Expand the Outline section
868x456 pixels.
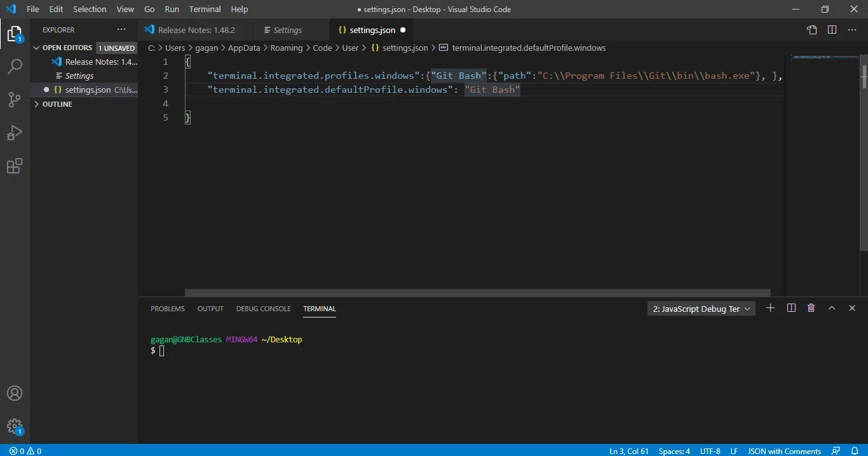pos(36,104)
